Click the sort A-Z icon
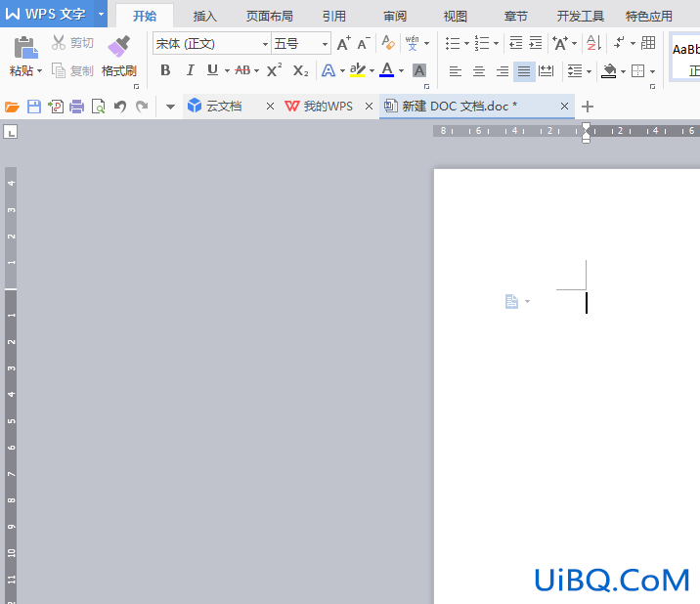This screenshot has width=700, height=604. 593,43
